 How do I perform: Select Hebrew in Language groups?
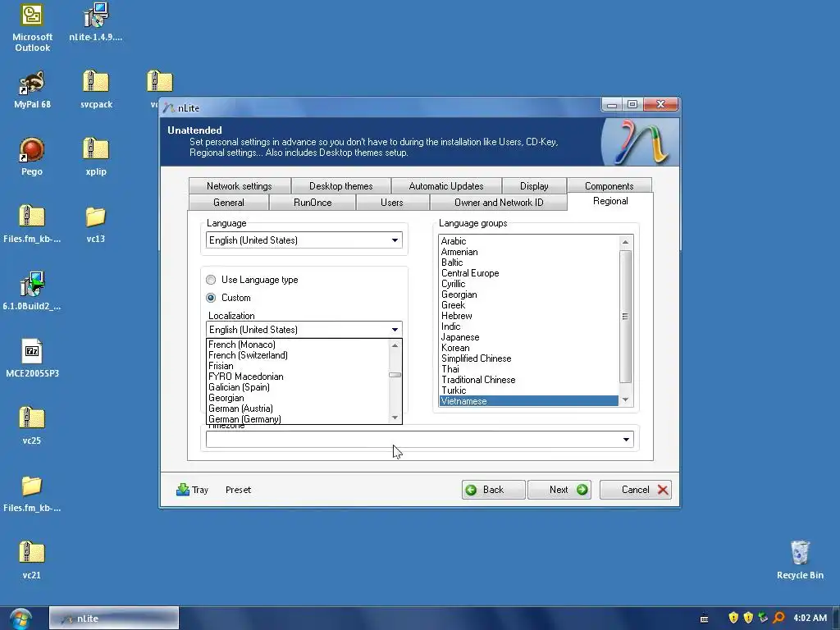pyautogui.click(x=529, y=316)
